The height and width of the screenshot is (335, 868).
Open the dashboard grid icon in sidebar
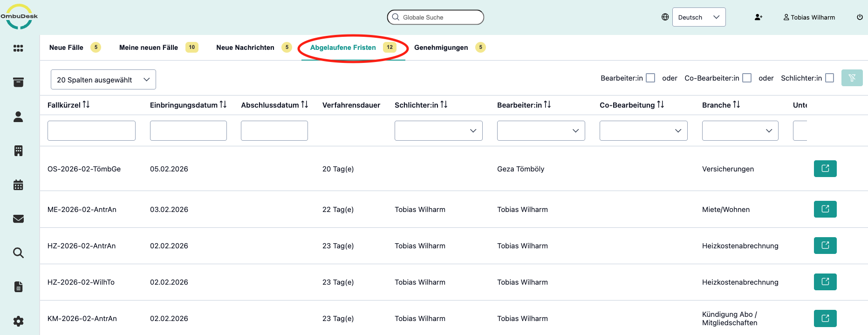pyautogui.click(x=18, y=48)
